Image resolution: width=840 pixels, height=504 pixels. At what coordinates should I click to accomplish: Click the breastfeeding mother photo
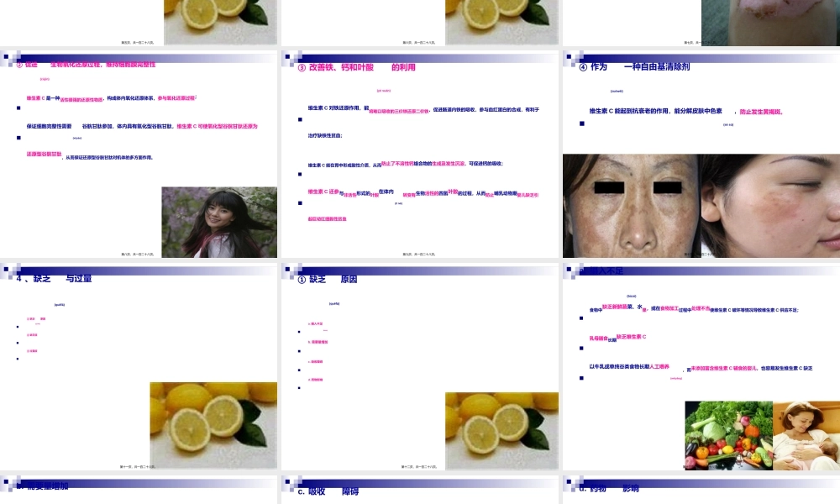coord(806,434)
